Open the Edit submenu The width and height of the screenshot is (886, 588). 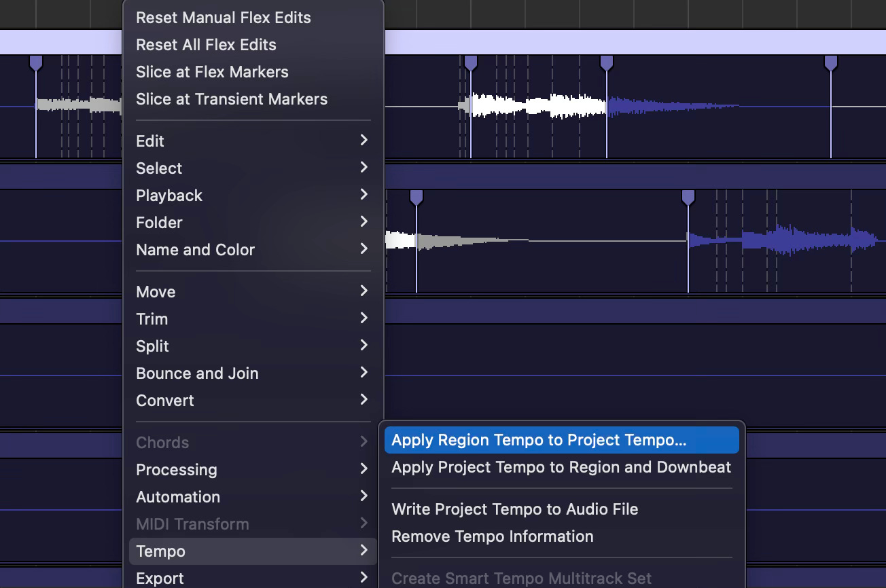coord(253,141)
